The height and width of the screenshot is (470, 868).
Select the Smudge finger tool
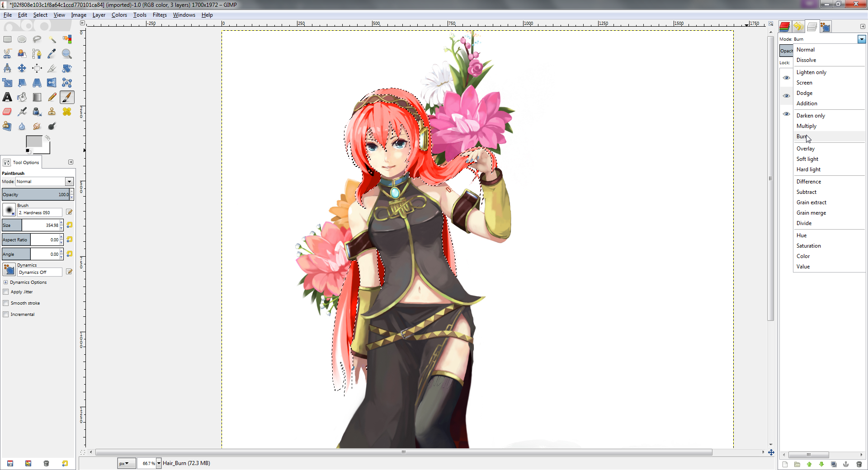(x=37, y=126)
